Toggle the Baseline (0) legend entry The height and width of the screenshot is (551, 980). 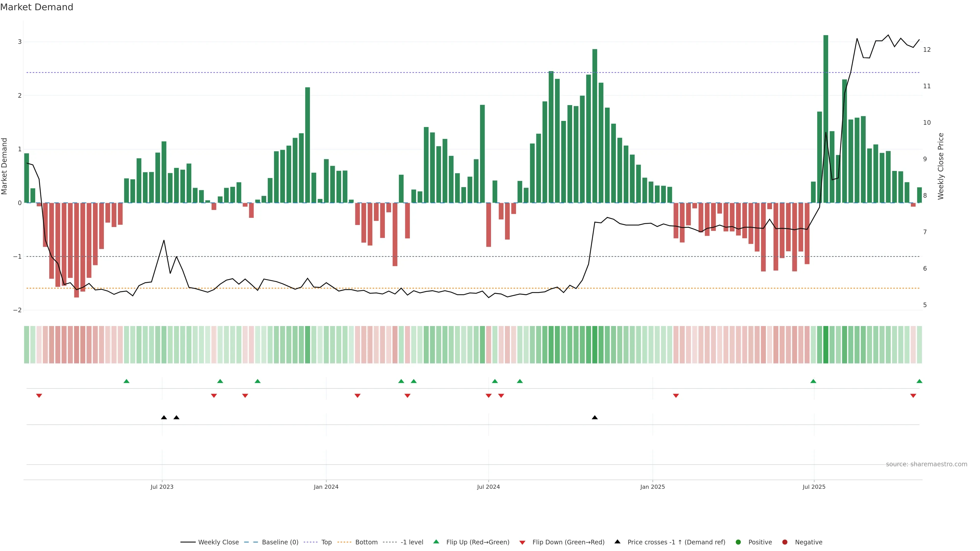(280, 542)
